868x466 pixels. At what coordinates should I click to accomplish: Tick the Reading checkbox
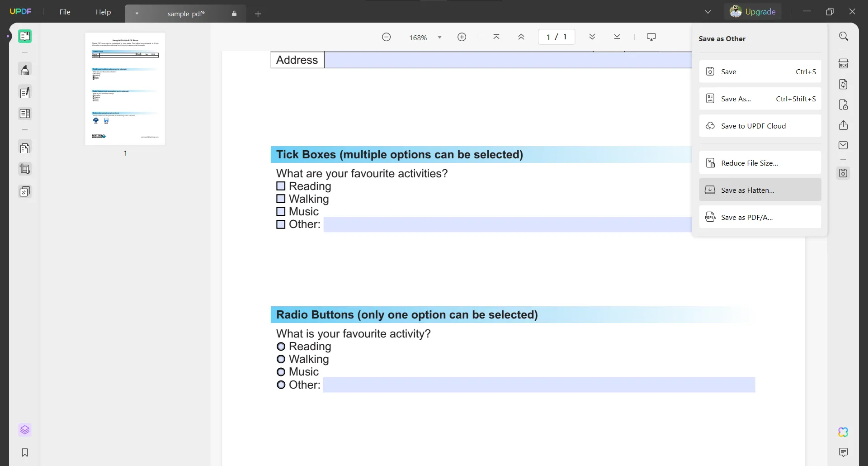click(x=281, y=186)
